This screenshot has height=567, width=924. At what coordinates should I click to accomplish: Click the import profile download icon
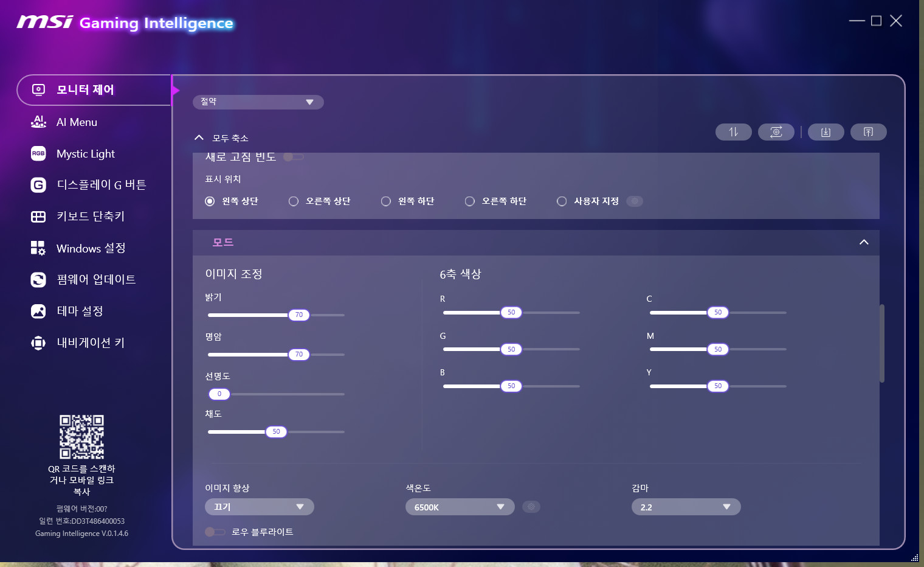click(826, 132)
